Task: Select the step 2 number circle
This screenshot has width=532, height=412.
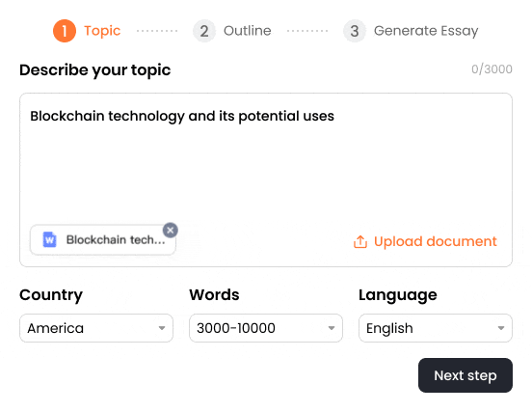Action: coord(204,31)
